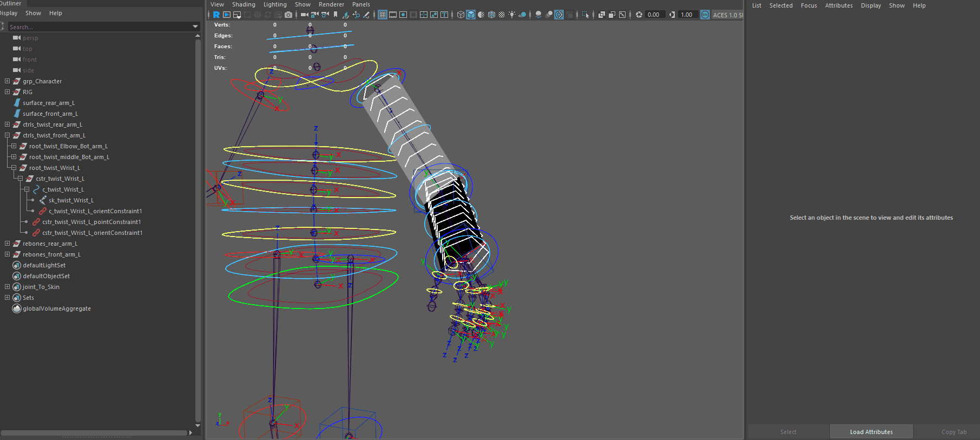Screen dimensions: 980x440
Task: Toggle X-ray display mode
Action: (x=602, y=15)
